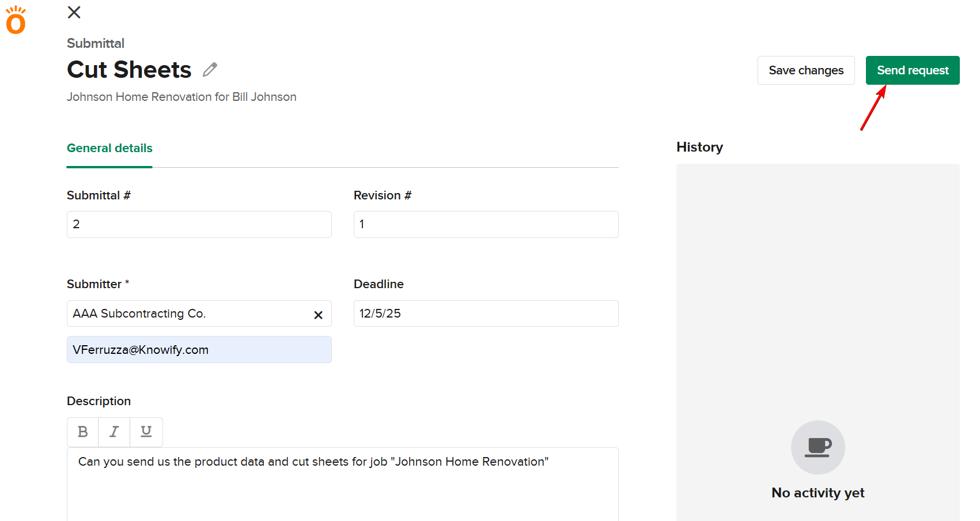This screenshot has width=980, height=521.
Task: Click Save changes
Action: click(805, 70)
